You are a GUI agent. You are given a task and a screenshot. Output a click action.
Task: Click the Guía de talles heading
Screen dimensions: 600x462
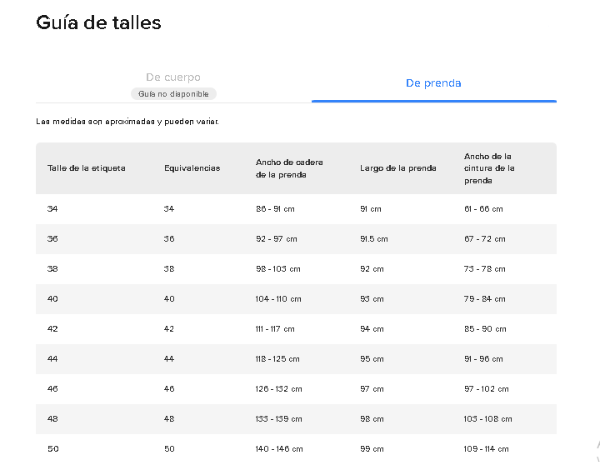(98, 22)
